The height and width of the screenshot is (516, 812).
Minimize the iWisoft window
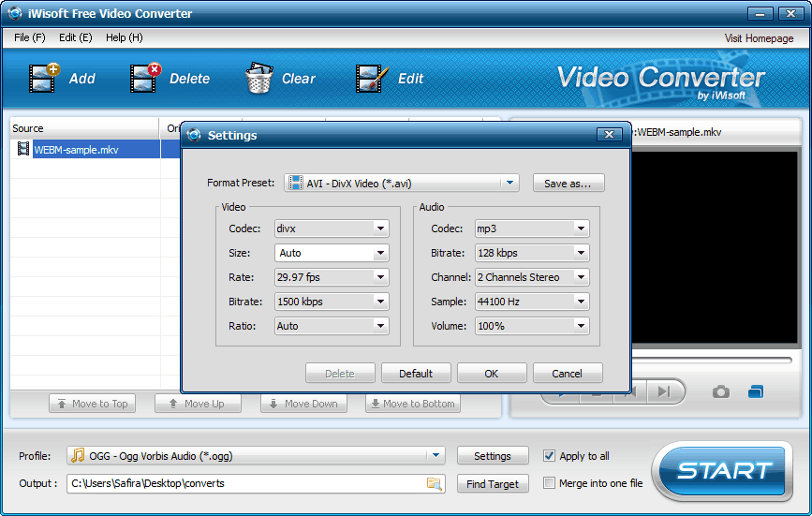tap(760, 13)
